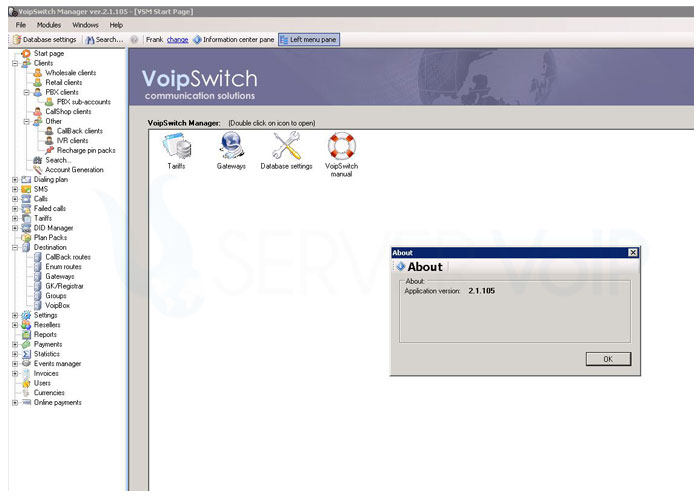Expand the DID Manager node
This screenshot has height=500, width=700.
(15, 228)
